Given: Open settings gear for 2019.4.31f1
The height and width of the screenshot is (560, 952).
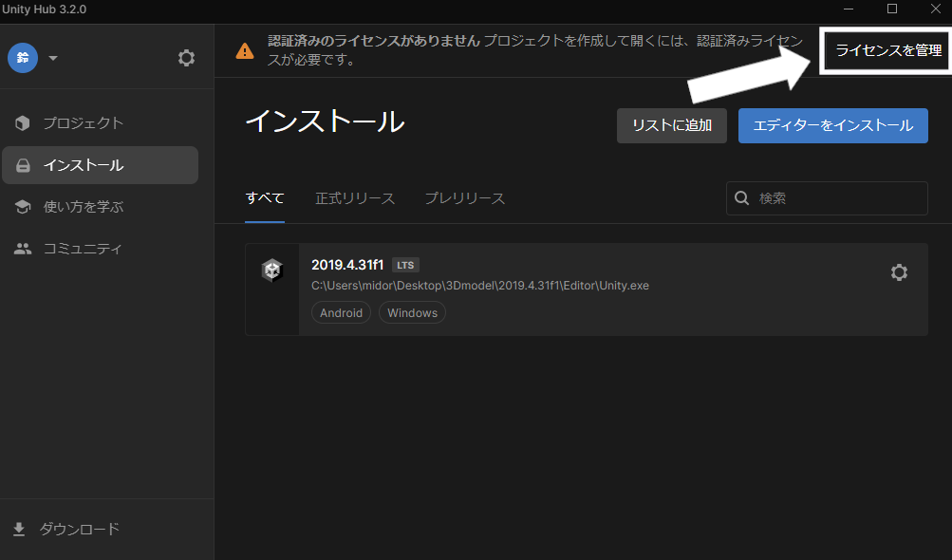Looking at the screenshot, I should coord(899,272).
